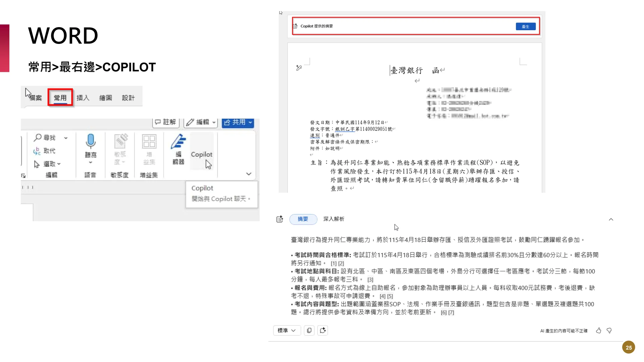Select the 常用 ribbon tab
This screenshot has width=644, height=362.
[60, 98]
